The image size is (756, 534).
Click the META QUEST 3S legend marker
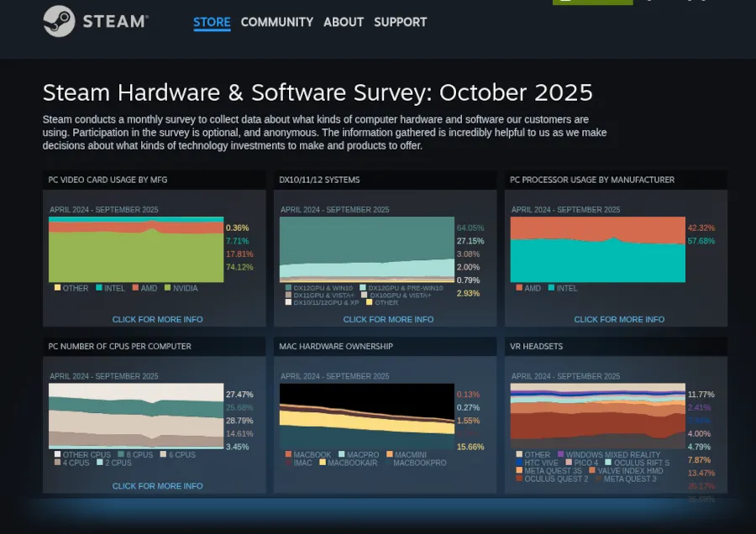point(518,471)
